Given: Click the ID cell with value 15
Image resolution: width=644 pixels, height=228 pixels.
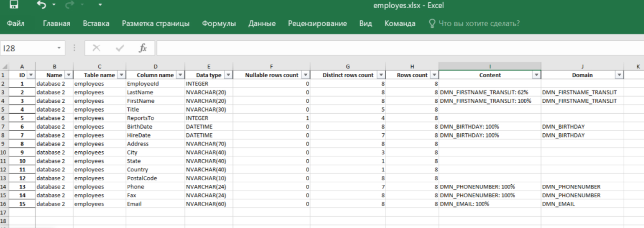Looking at the screenshot, I should click(x=22, y=204).
